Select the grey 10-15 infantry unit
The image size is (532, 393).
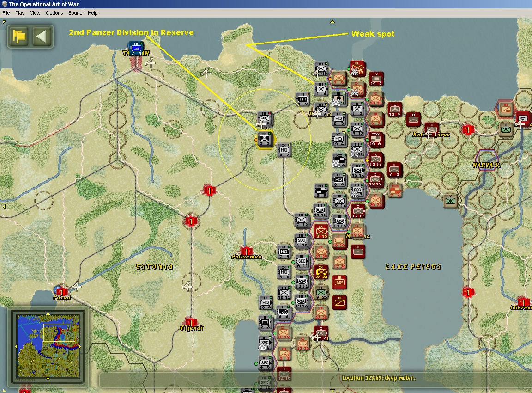(284, 293)
